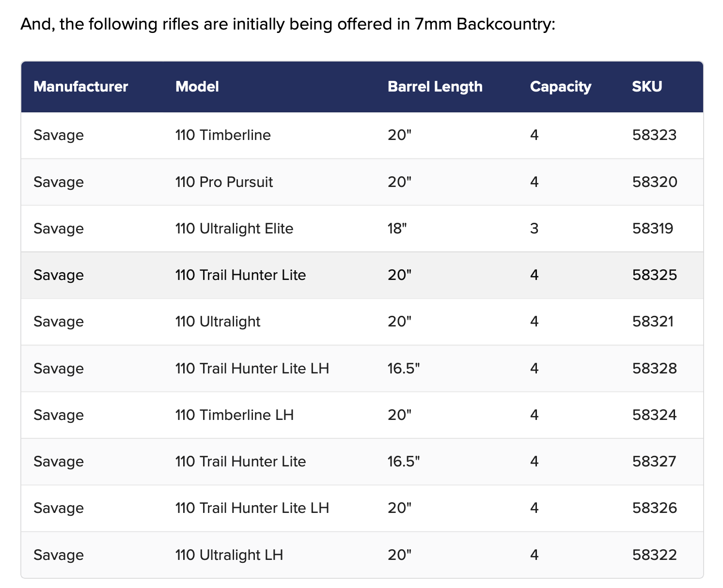Select the 110 Ultralight Elite row
The width and height of the screenshot is (723, 588).
234,229
